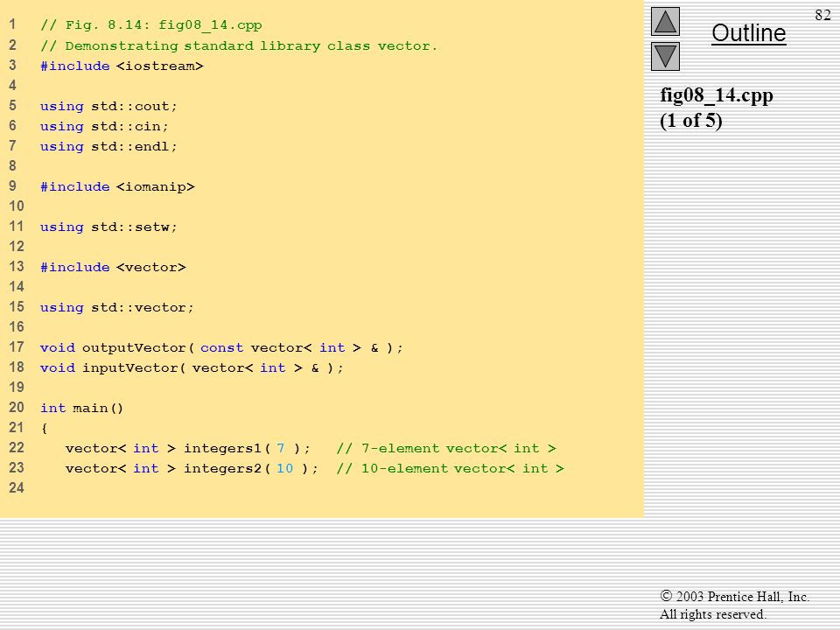Click the inputVector function prototype
Viewport: 840px width, 630px height.
tap(192, 367)
